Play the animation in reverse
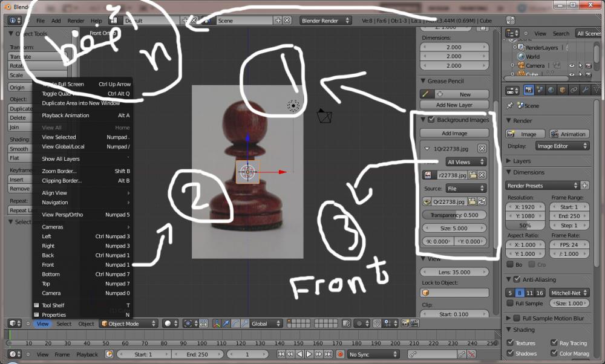The image size is (605, 364). 300,354
